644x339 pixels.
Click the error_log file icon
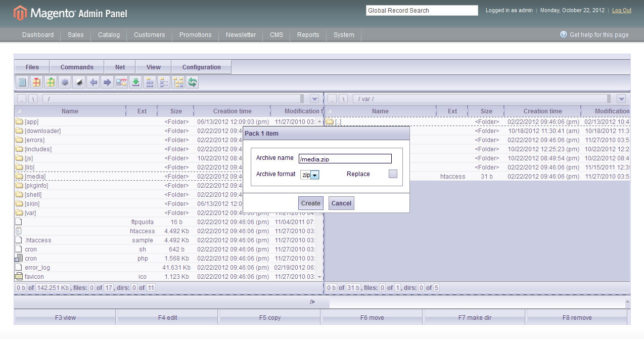pos(19,267)
